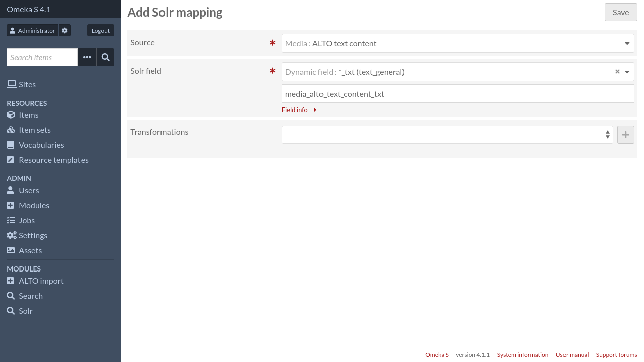Open the Jobs list
Image resolution: width=644 pixels, height=362 pixels.
(26, 220)
